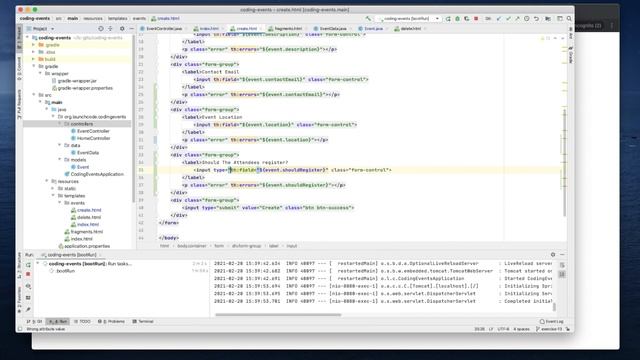Open EventController class in project tree

click(90, 131)
